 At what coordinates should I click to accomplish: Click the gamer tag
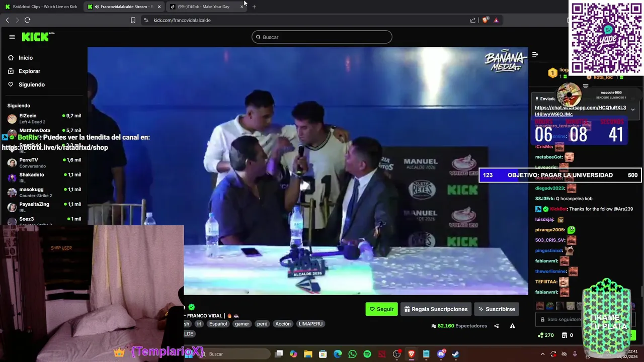(242, 324)
